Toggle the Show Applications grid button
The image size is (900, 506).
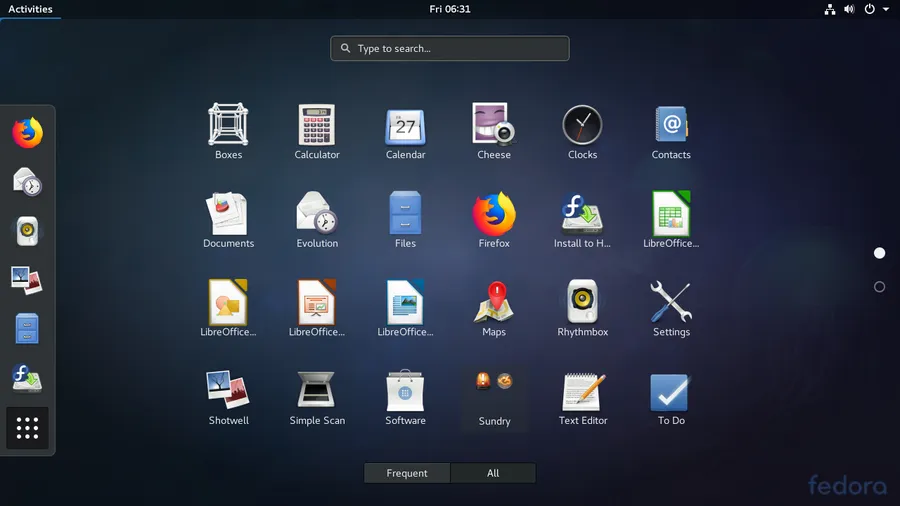(x=27, y=428)
